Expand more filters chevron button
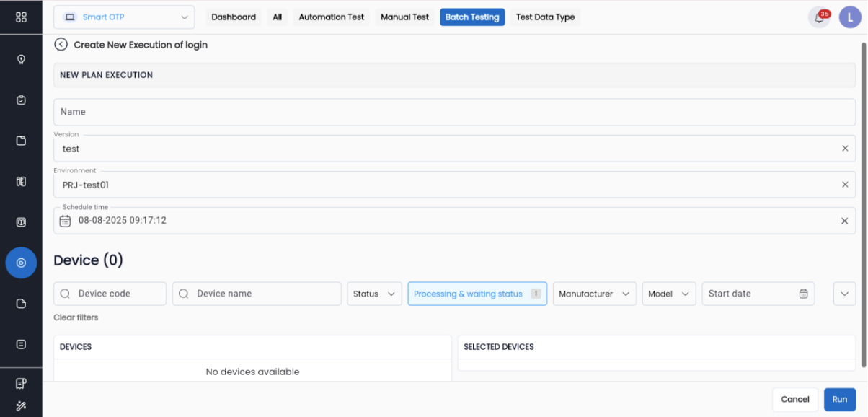This screenshot has width=868, height=417. pos(844,294)
